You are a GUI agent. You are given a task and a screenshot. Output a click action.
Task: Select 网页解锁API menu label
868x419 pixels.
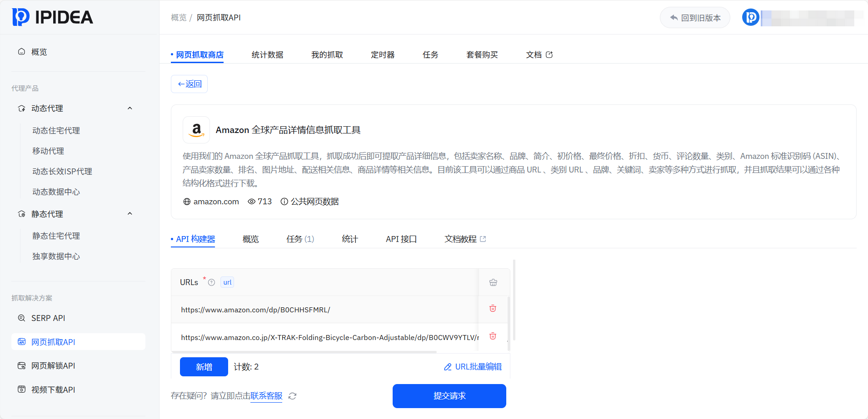[x=53, y=366]
